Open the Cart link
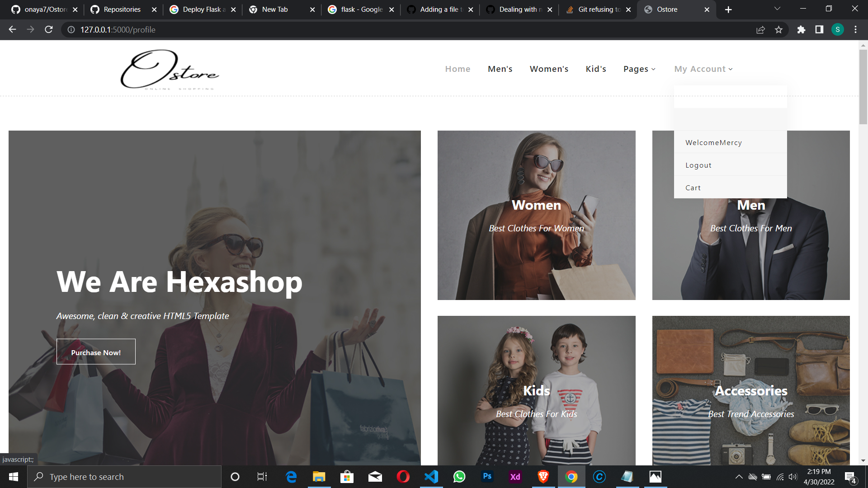 click(693, 188)
